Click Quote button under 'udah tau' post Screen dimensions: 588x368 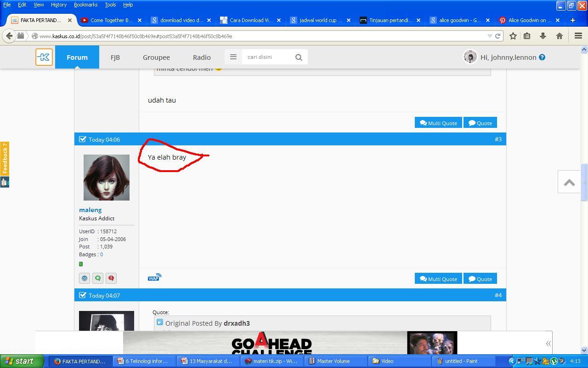480,123
